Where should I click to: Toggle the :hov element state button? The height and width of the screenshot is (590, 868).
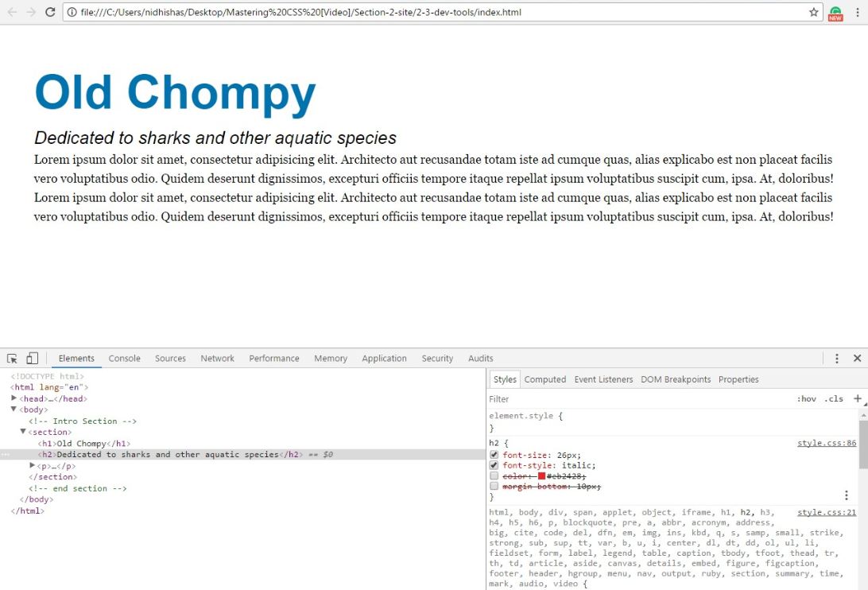point(806,399)
